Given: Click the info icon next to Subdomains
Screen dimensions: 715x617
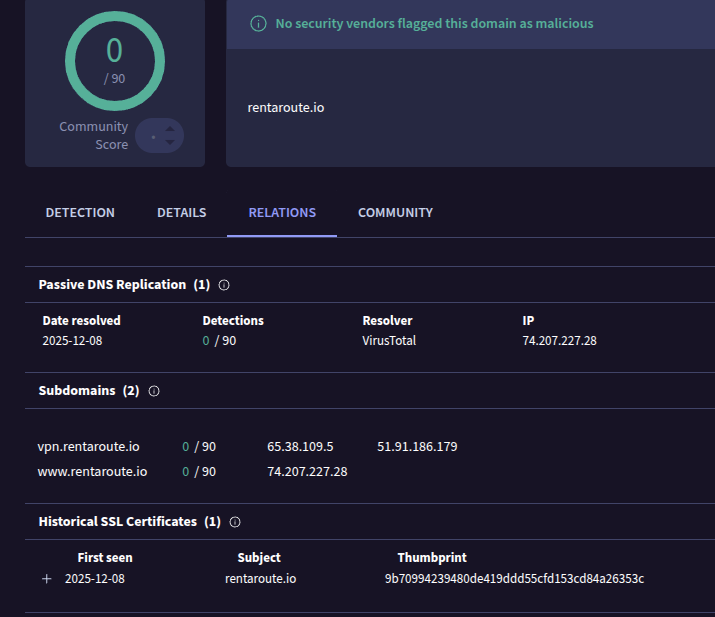Looking at the screenshot, I should [154, 391].
